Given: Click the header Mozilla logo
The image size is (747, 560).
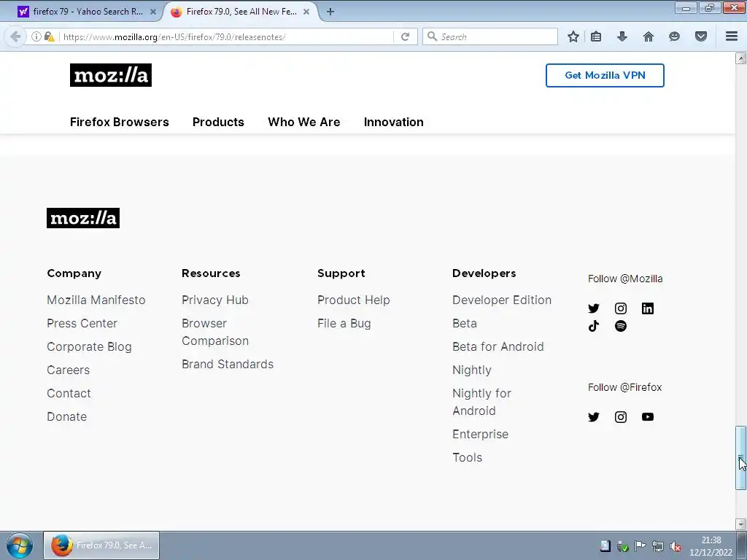Looking at the screenshot, I should [x=111, y=75].
